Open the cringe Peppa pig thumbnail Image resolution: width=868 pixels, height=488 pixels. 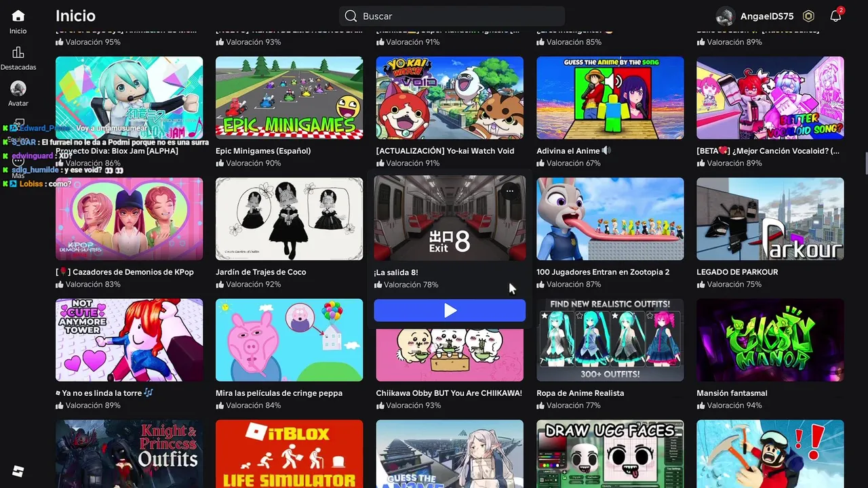point(289,340)
